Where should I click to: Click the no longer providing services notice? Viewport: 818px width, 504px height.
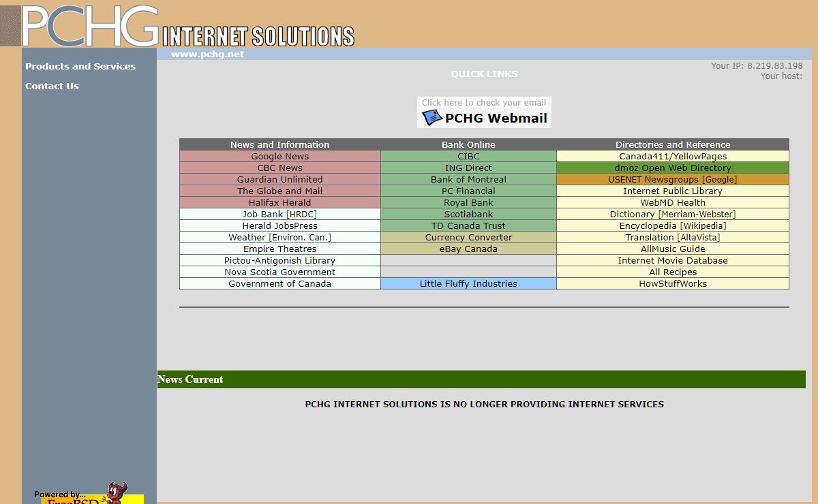click(484, 405)
